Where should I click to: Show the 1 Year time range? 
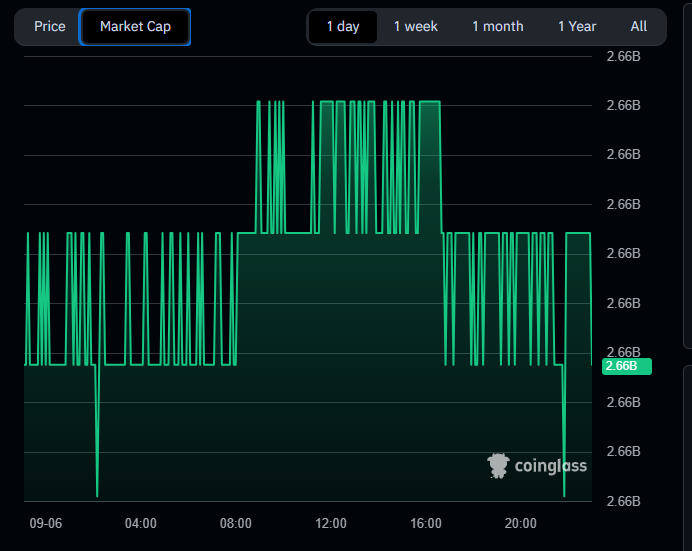[x=577, y=26]
